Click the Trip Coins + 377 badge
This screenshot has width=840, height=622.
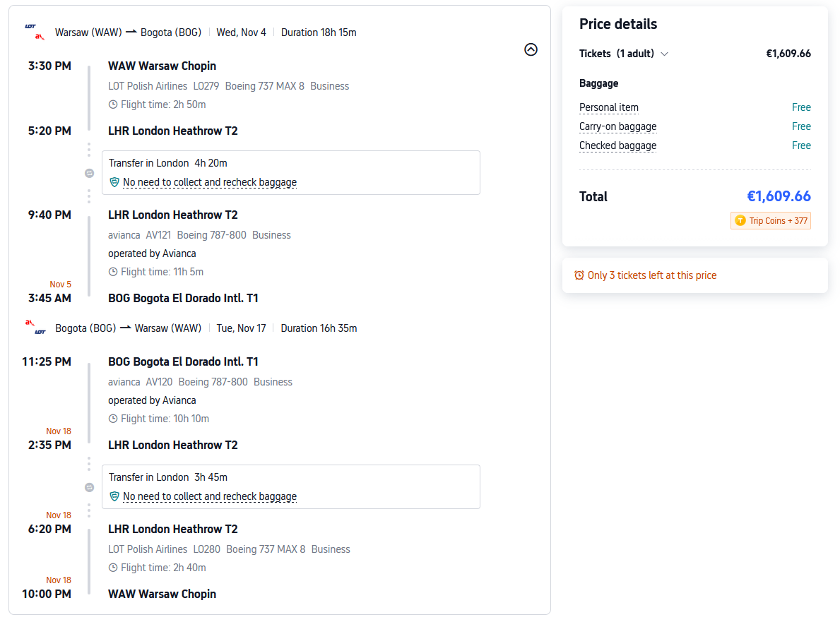[x=771, y=221]
